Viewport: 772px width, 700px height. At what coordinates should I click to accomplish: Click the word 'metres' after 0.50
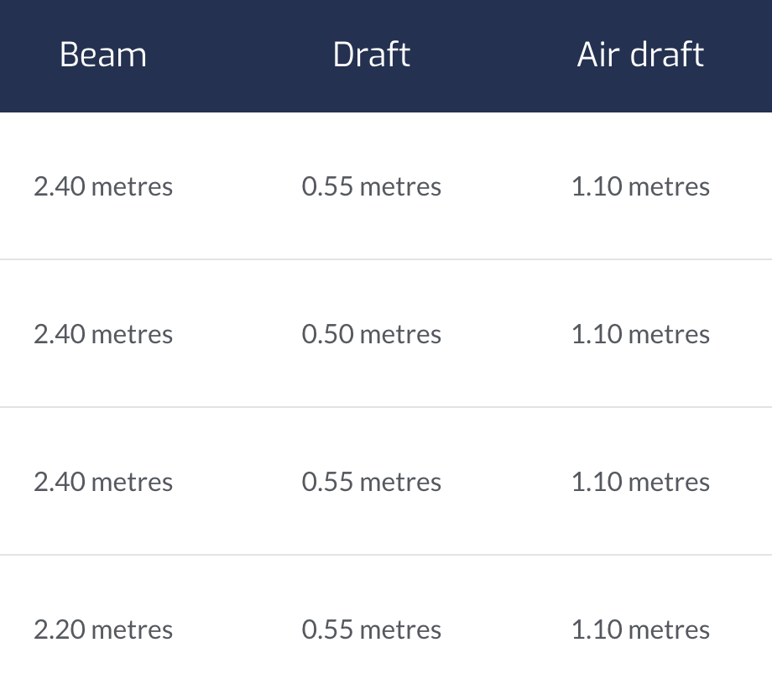400,334
